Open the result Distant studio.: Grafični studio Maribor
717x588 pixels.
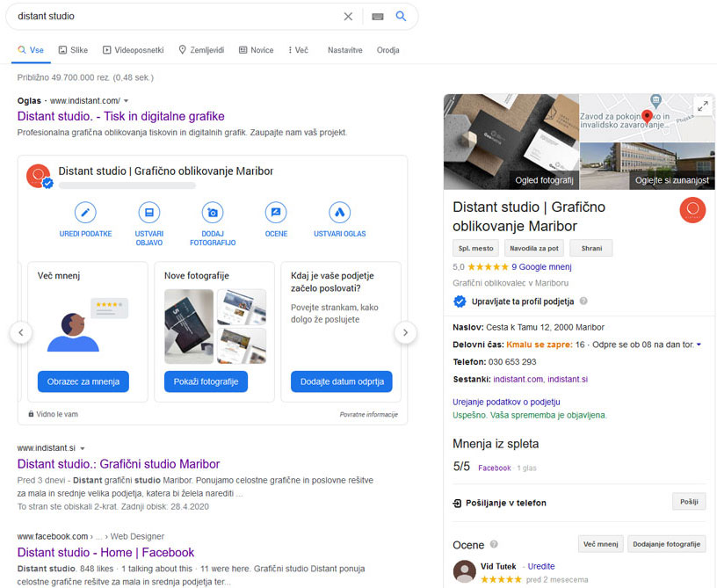(x=119, y=464)
